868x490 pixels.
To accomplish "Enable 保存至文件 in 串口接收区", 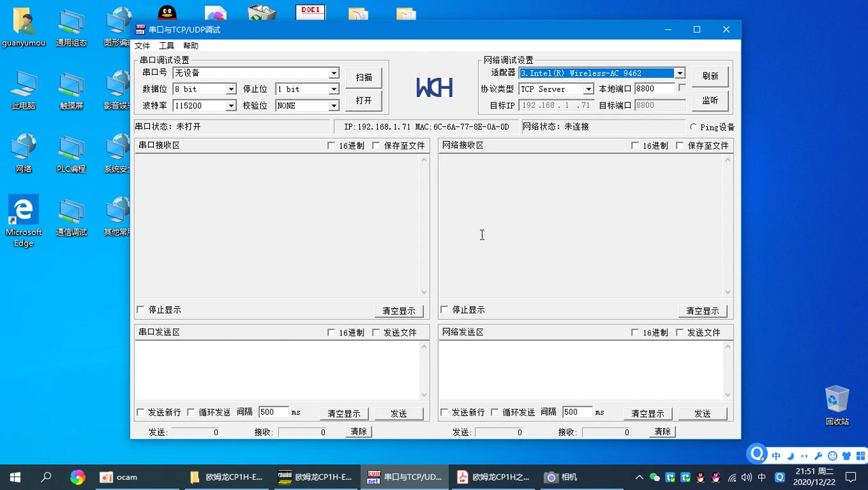I will point(376,145).
